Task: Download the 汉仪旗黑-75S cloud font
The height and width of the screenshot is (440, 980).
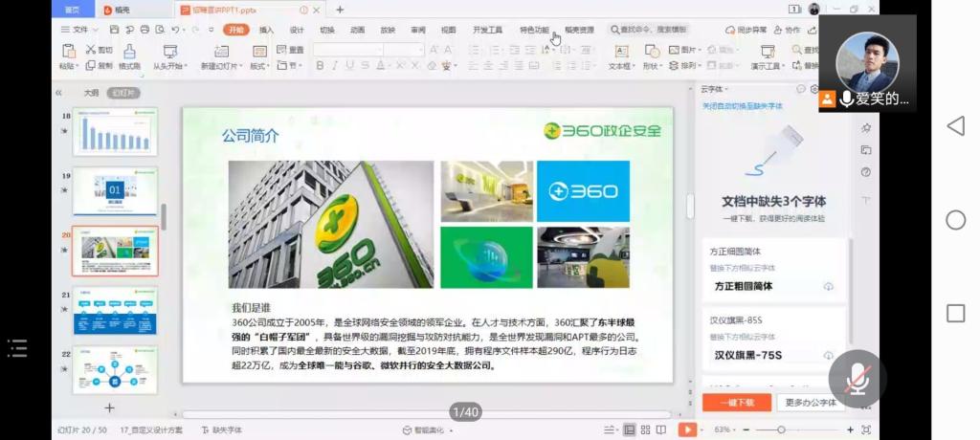Action: tap(829, 356)
